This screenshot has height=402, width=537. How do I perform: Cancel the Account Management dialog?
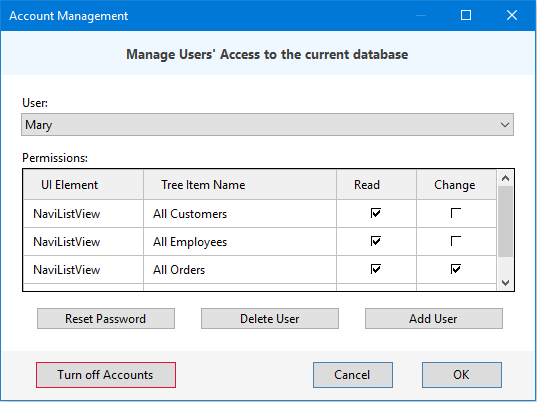coord(353,375)
